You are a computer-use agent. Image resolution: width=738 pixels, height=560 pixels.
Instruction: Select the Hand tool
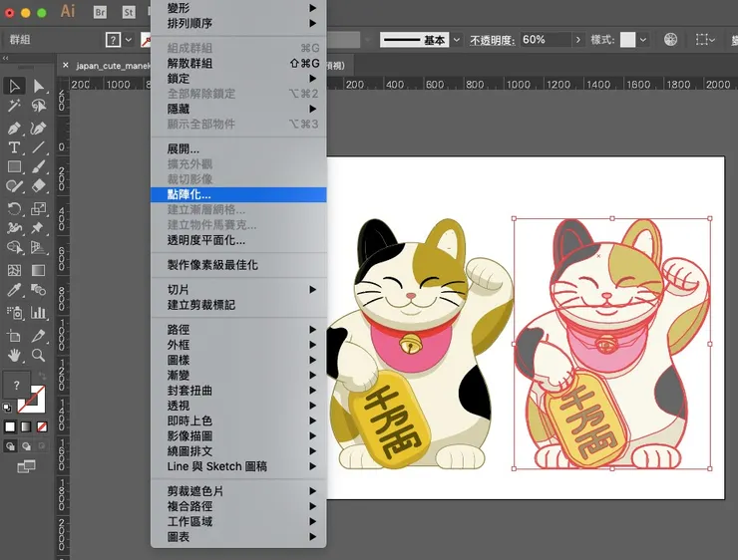point(14,355)
